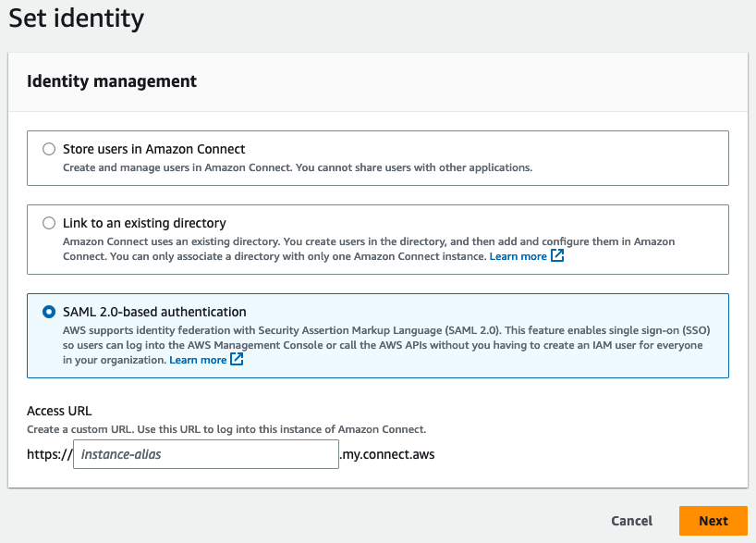This screenshot has width=756, height=543.
Task: Click the https:// prefix before the alias field
Action: (x=49, y=454)
